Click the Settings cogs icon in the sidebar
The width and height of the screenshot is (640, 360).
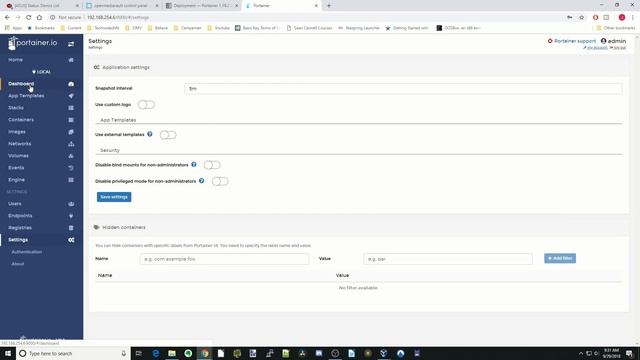tap(71, 240)
